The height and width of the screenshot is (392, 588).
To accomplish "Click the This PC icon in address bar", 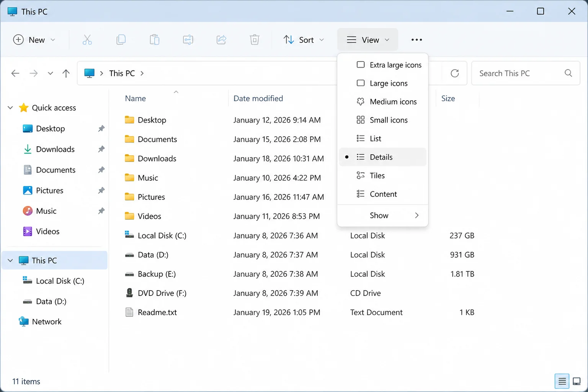I will pos(89,73).
